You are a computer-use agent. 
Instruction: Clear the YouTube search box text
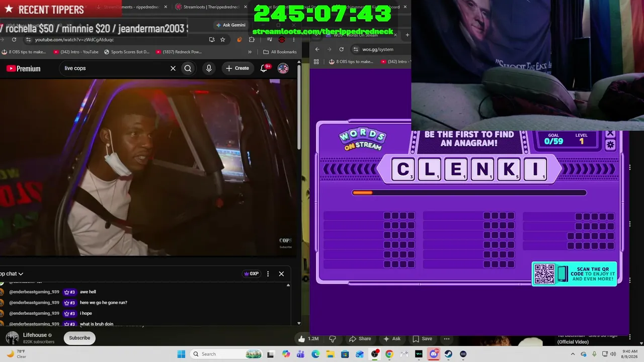173,68
